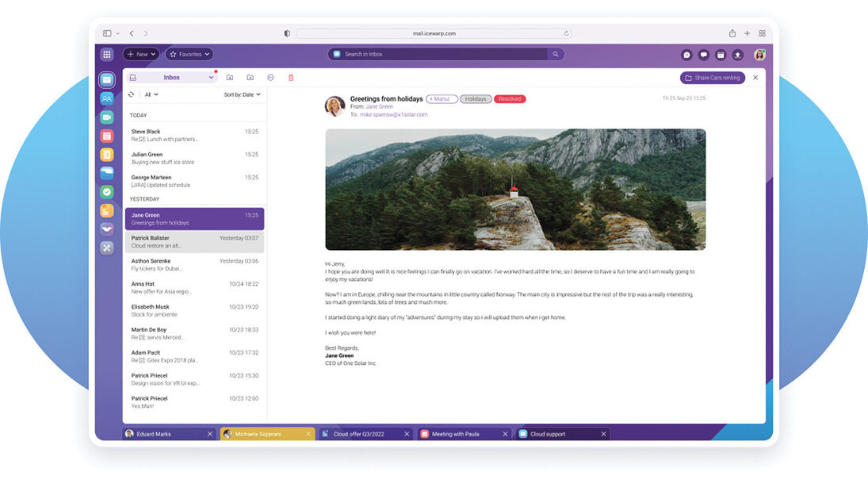Open the app launcher grid icon
The height and width of the screenshot is (480, 868).
[x=107, y=55]
